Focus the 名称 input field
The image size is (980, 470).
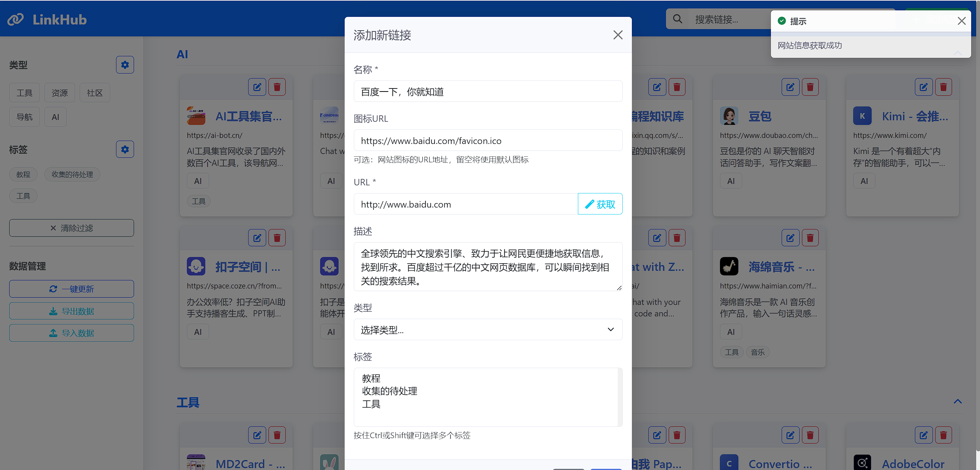(x=488, y=91)
